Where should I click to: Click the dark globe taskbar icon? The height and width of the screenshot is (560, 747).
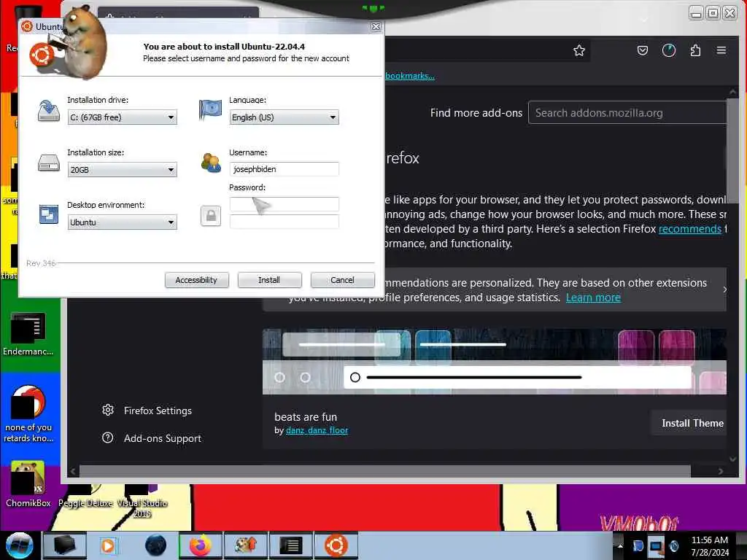(x=155, y=545)
